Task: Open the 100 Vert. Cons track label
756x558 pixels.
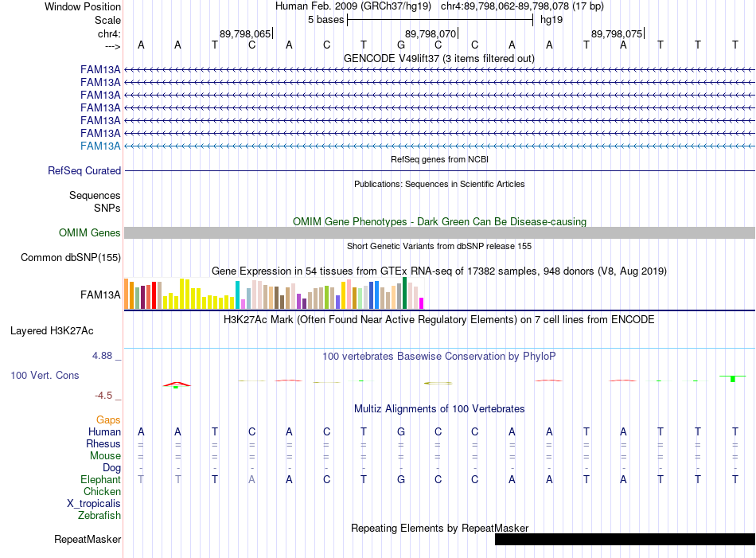Action: coord(45,375)
